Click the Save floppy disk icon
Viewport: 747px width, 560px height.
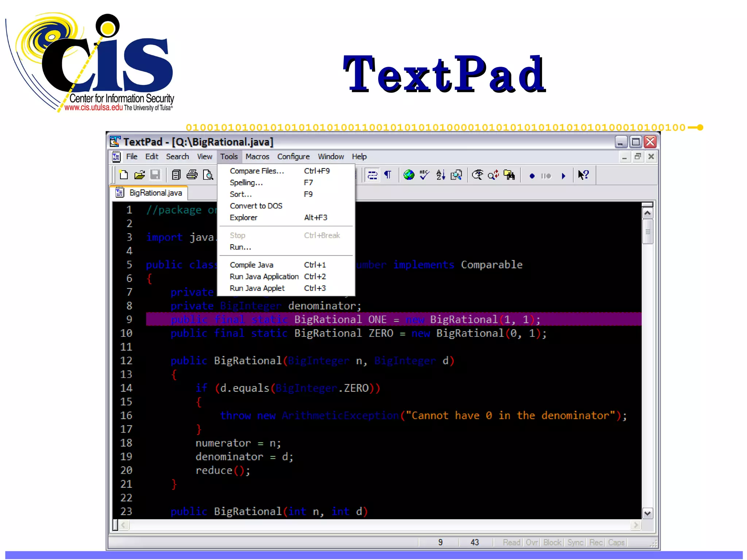[155, 175]
